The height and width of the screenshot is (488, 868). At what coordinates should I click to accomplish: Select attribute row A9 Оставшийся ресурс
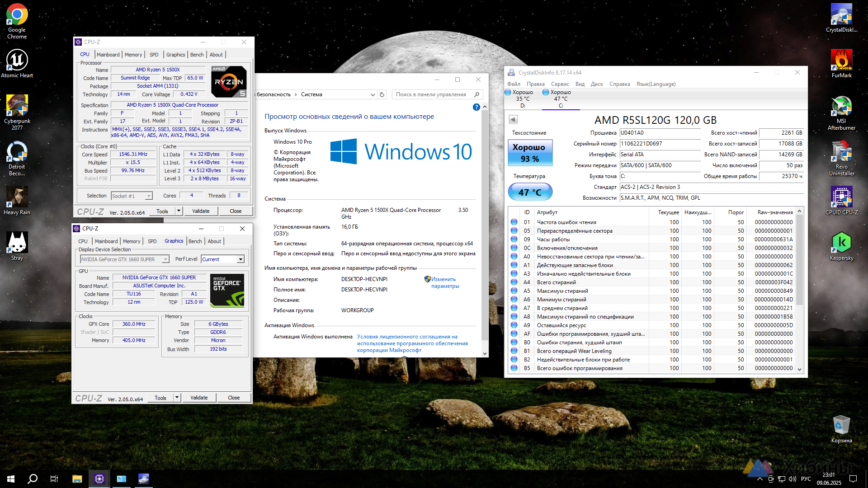[651, 325]
